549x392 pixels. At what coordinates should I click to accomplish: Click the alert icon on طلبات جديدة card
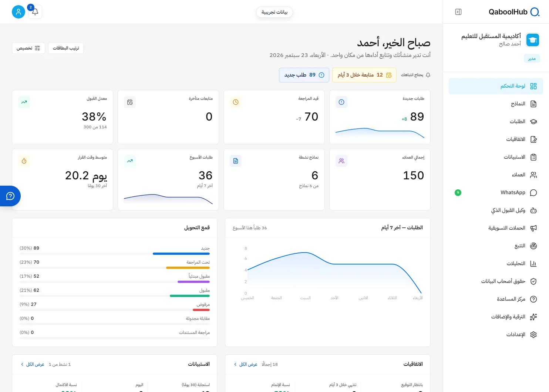click(x=341, y=102)
